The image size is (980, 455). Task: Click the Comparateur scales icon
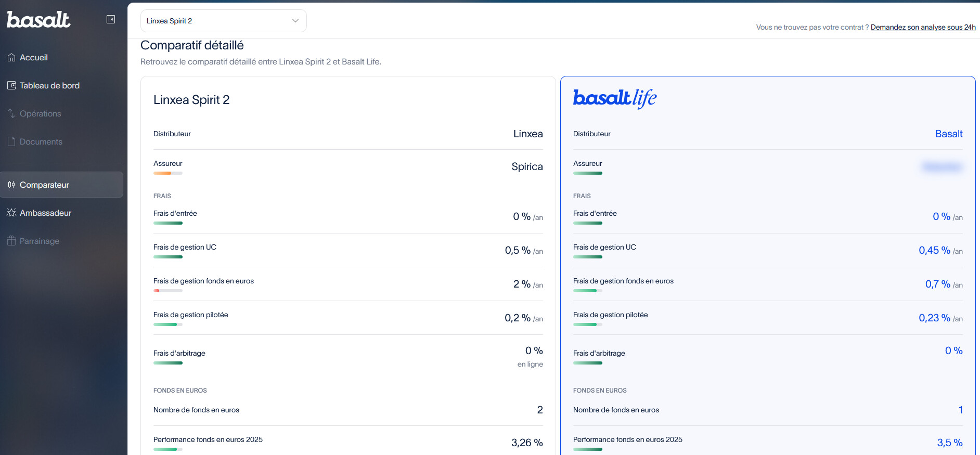11,185
